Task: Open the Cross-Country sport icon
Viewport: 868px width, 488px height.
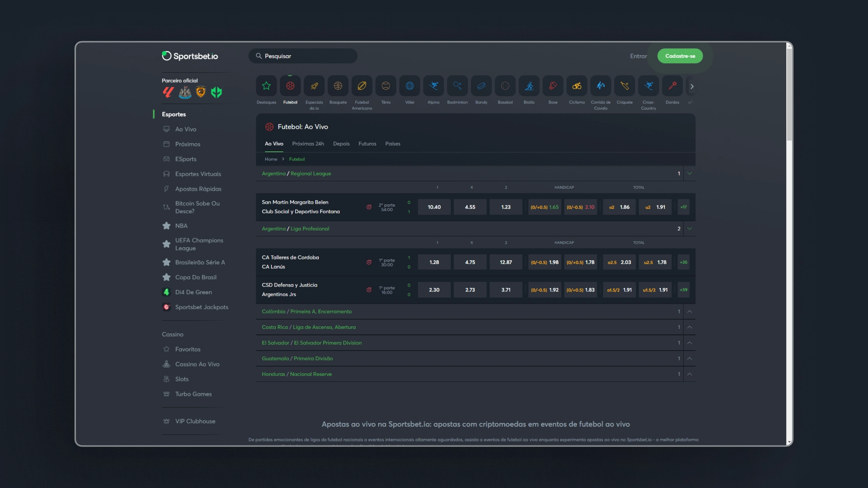Action: click(649, 86)
